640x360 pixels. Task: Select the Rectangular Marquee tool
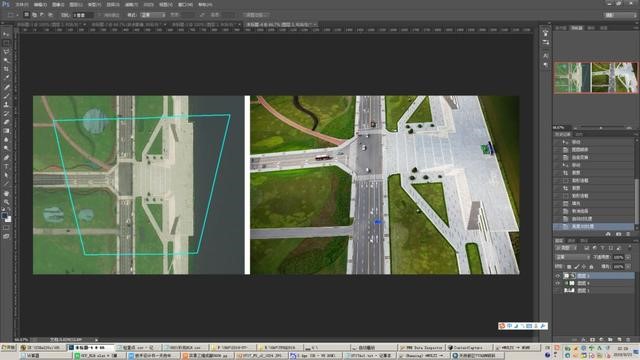[6, 43]
